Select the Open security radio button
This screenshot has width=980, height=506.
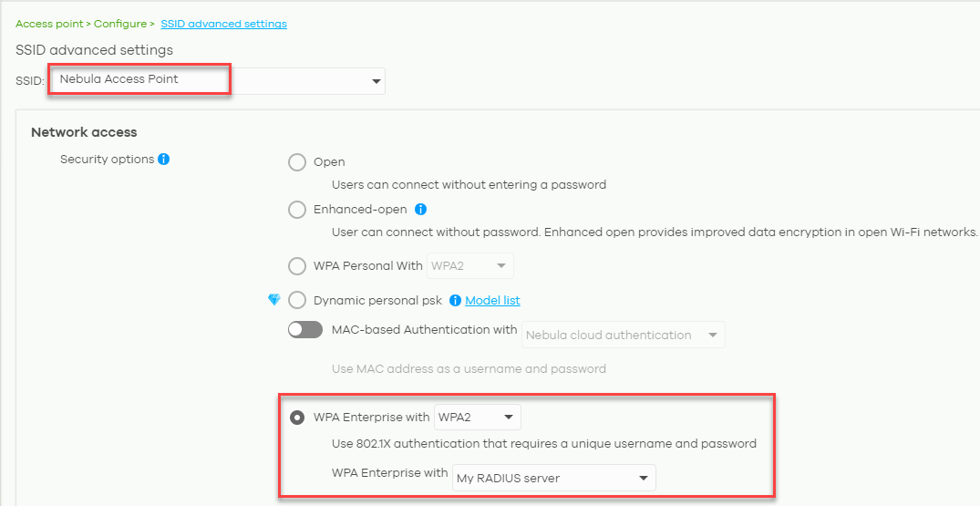pos(297,162)
